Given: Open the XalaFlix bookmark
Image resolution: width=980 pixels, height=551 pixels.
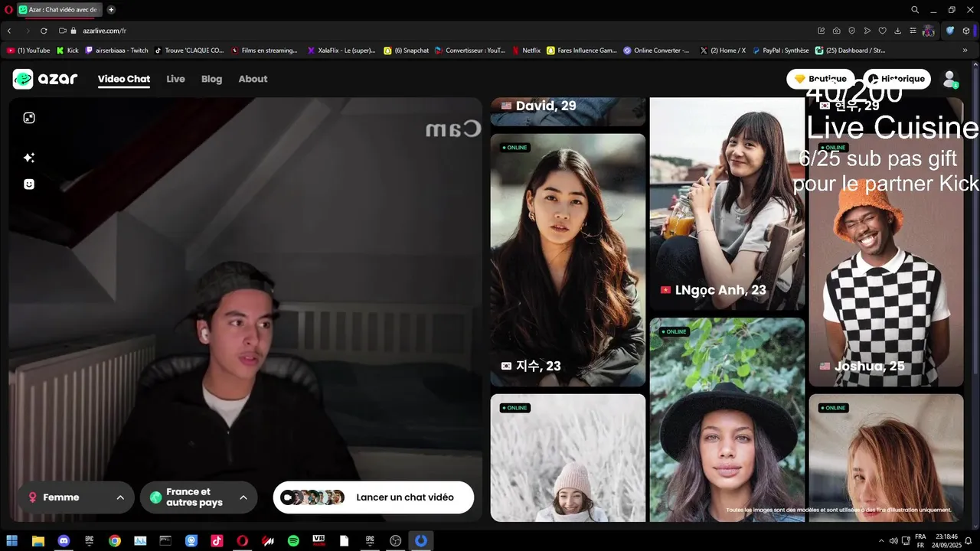Looking at the screenshot, I should tap(341, 51).
